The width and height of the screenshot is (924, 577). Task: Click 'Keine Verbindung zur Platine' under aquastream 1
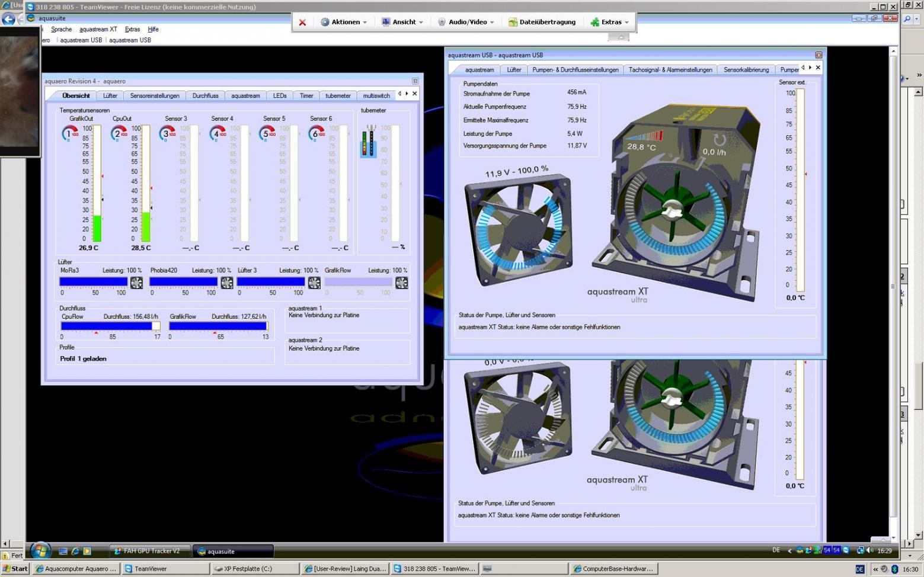click(324, 315)
